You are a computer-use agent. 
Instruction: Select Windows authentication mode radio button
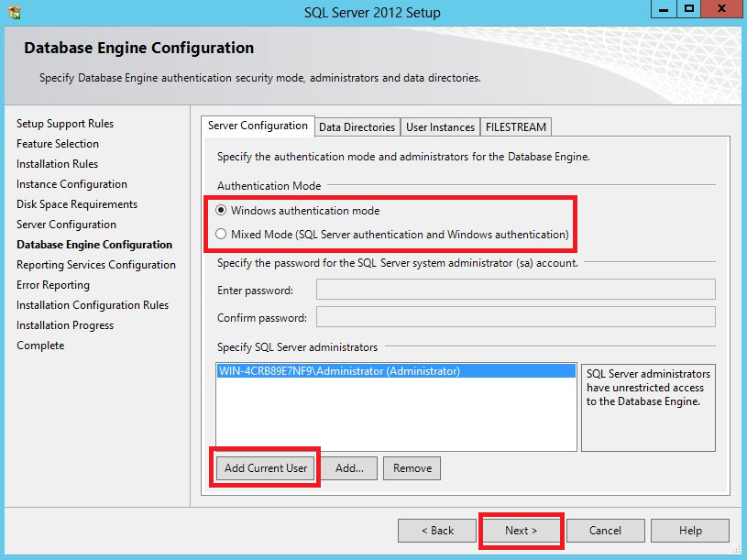coord(222,211)
